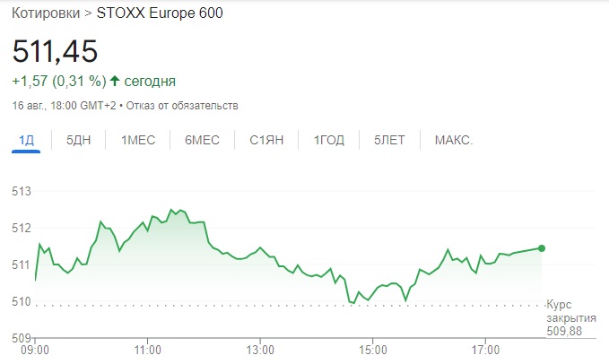Click the +1,57 (0,31 %) change text
This screenshot has width=609, height=364.
[59, 81]
